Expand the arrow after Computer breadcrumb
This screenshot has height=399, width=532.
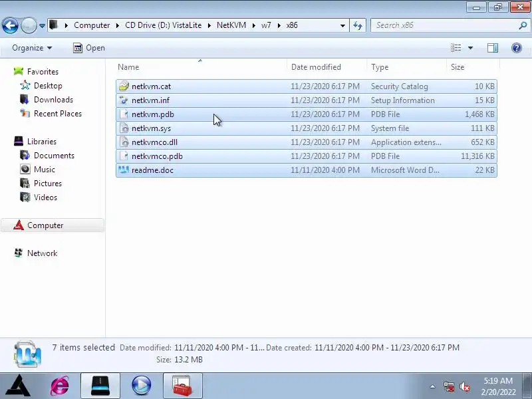point(118,25)
